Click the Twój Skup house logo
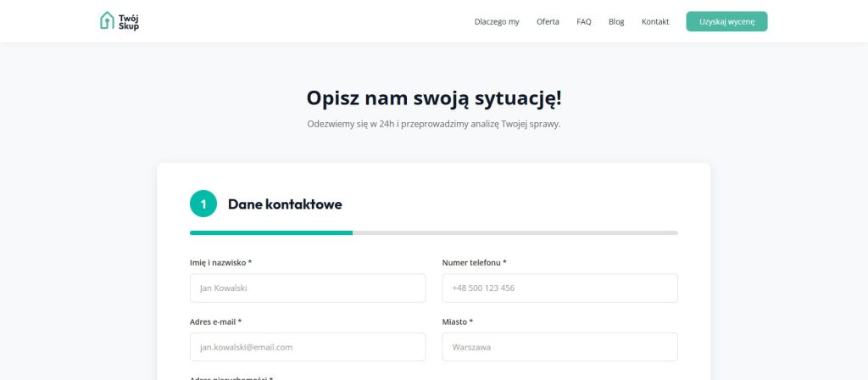The height and width of the screenshot is (380, 868). pos(120,21)
